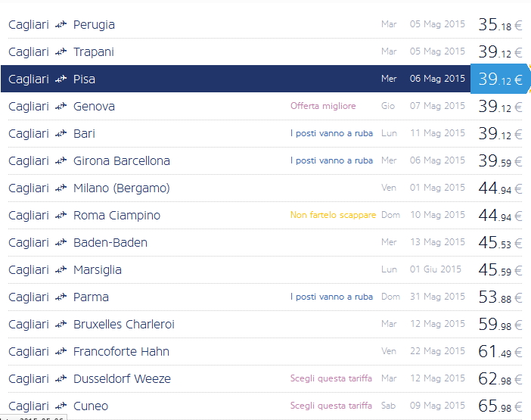Open the Girona Barcellona flight offer
Viewport: 531px width, 420px height.
pos(121,161)
